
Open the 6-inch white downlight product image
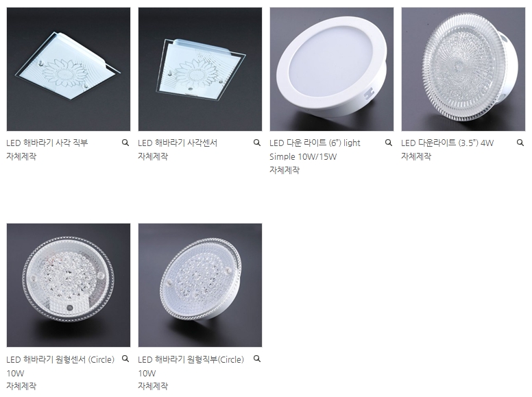[x=332, y=69]
